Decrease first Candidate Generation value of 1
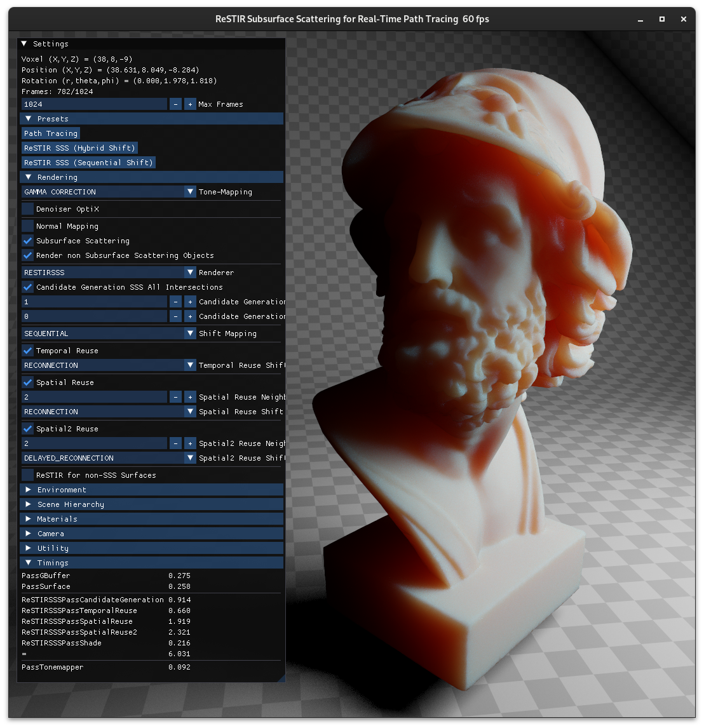Viewport: 704px width, 728px height. coord(175,302)
